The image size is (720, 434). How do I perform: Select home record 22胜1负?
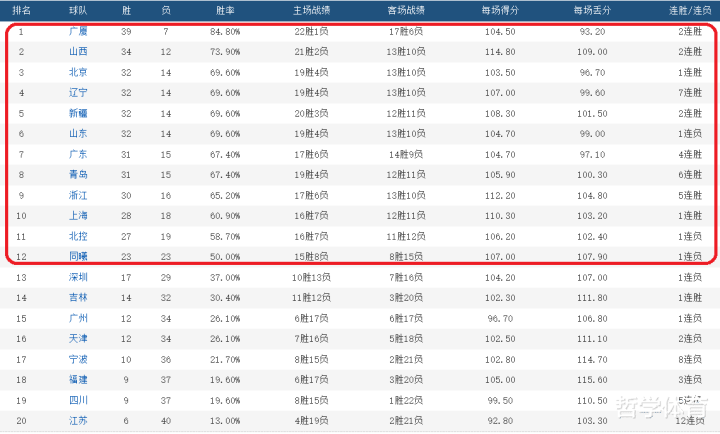coord(311,32)
